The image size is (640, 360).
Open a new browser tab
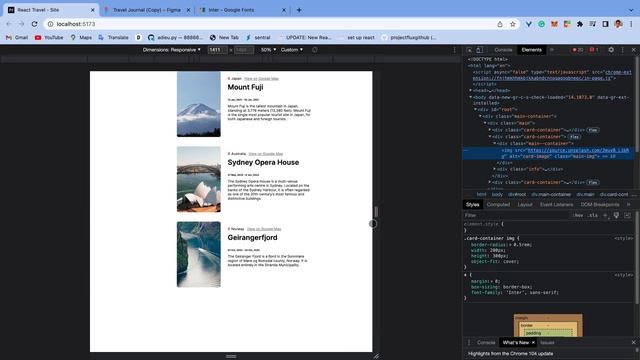point(299,10)
